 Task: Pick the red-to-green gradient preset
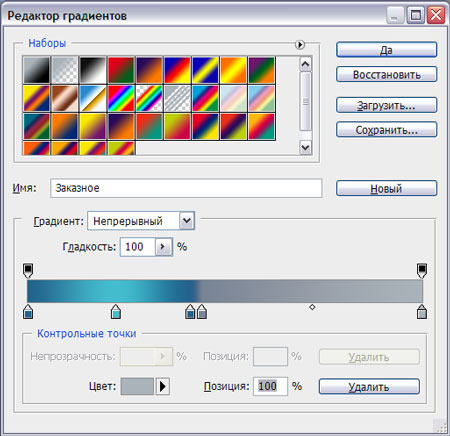tap(121, 70)
